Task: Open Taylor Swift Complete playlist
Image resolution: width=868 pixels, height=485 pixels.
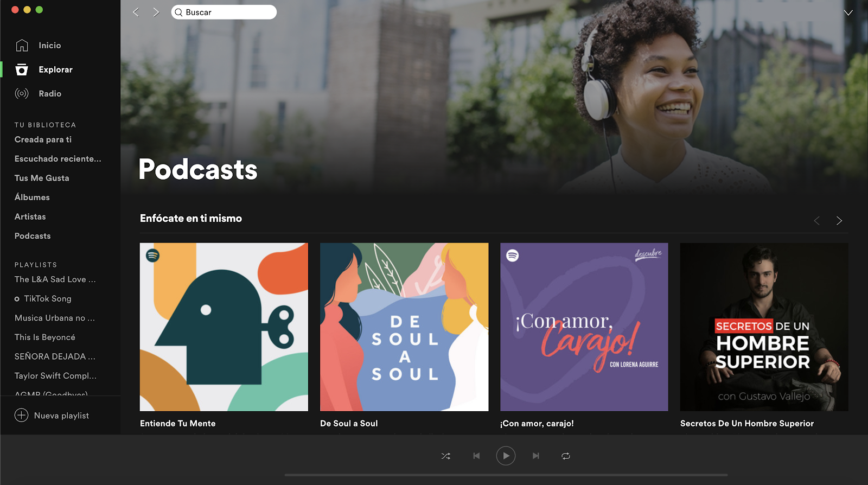Action: [x=56, y=375]
